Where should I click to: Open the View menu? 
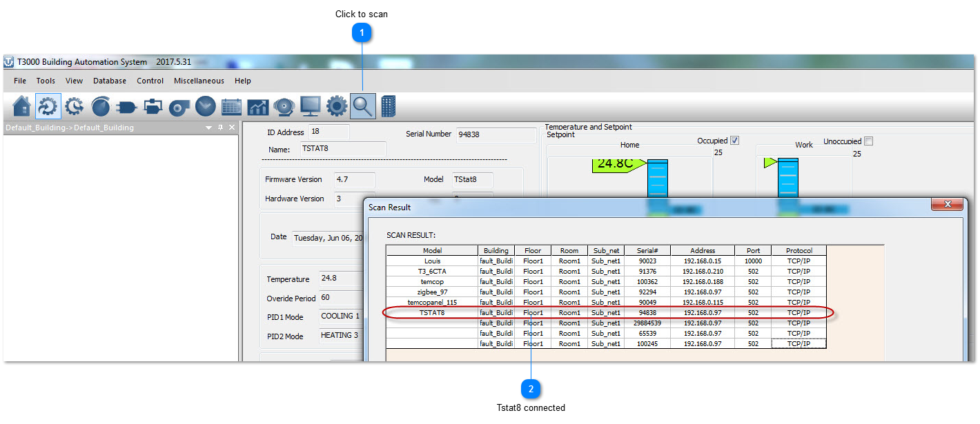pyautogui.click(x=74, y=81)
